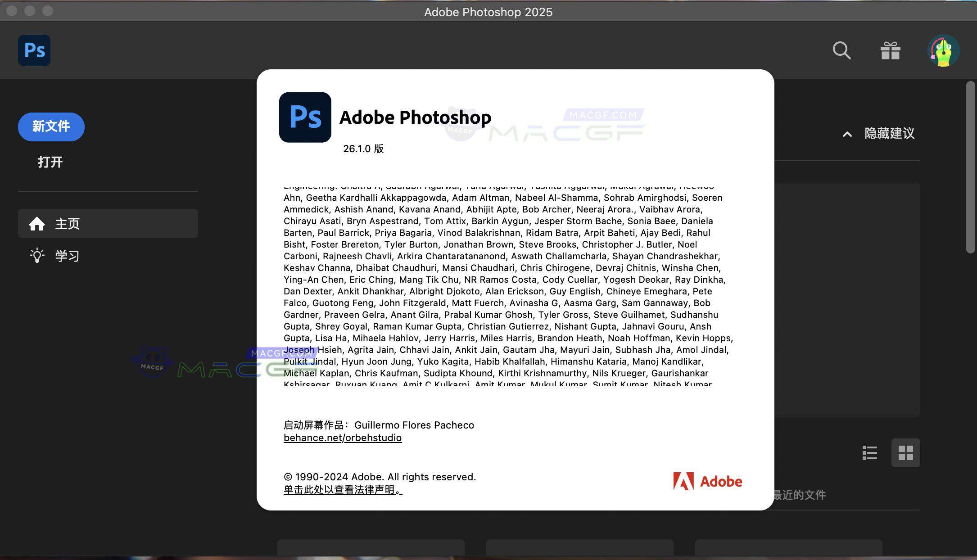The height and width of the screenshot is (560, 977).
Task: Collapse the suggestions section with the chevron
Action: 847,134
